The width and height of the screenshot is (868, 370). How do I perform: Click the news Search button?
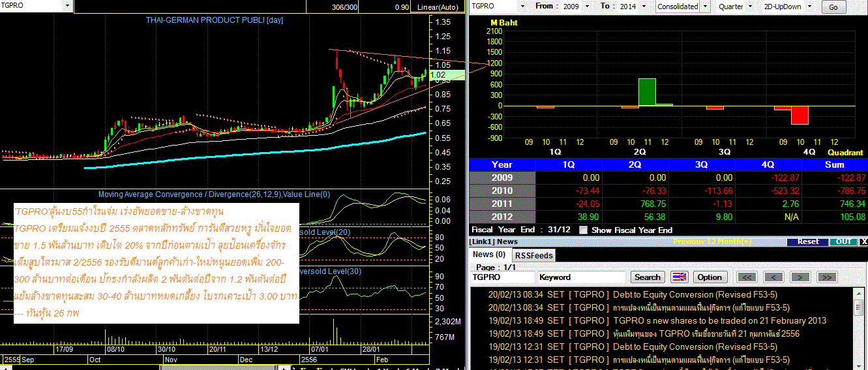648,277
